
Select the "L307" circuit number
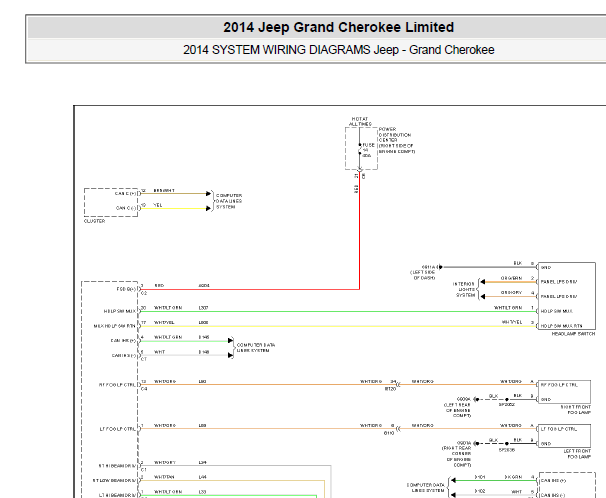[203, 308]
